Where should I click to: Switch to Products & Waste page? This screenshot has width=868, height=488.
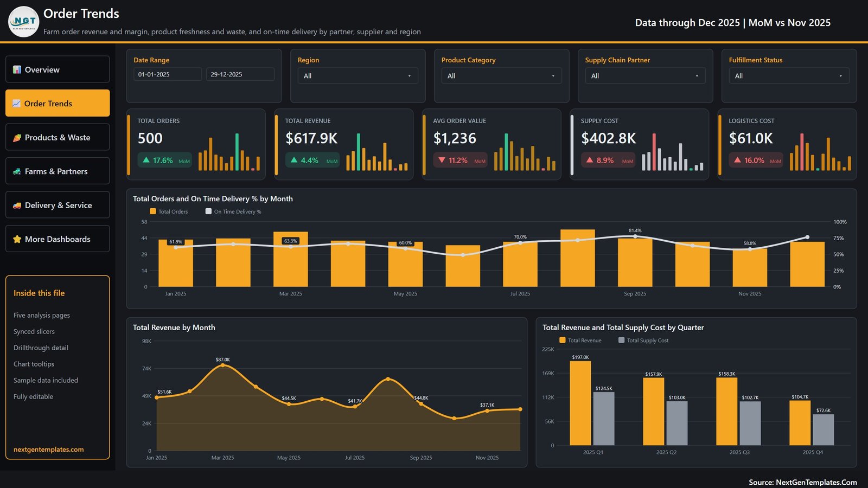tap(58, 137)
